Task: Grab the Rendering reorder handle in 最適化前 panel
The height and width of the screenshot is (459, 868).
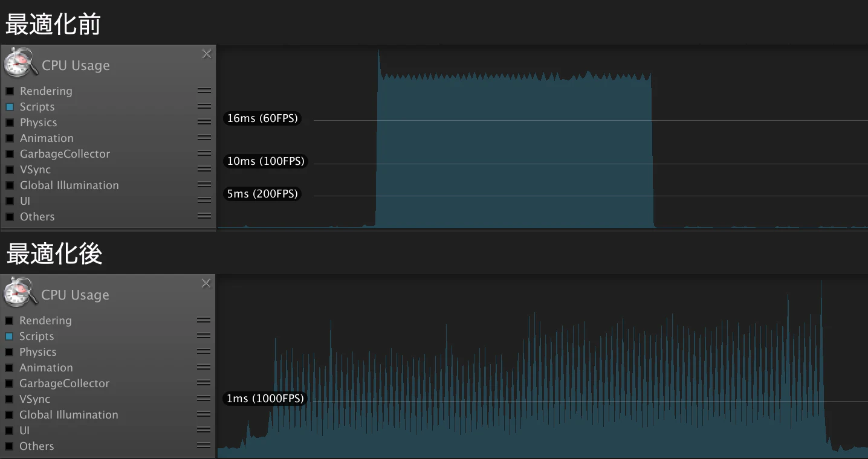Action: point(204,91)
